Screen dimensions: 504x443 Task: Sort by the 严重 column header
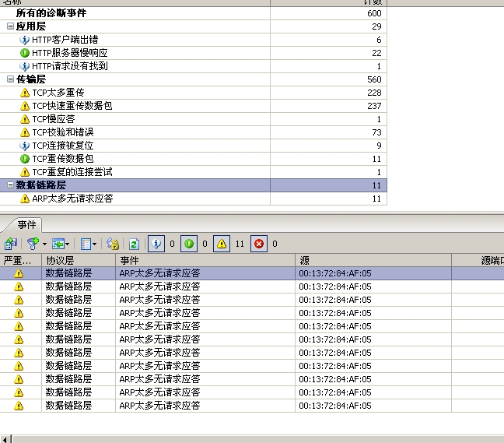coord(20,260)
